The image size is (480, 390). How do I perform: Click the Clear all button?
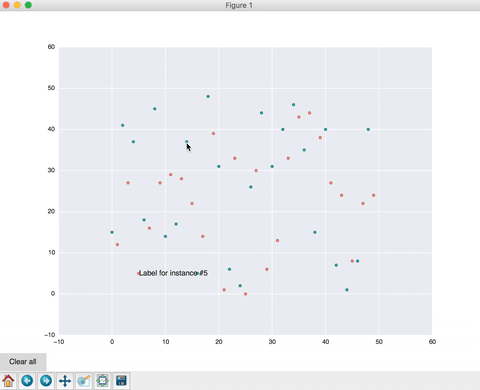[23, 362]
